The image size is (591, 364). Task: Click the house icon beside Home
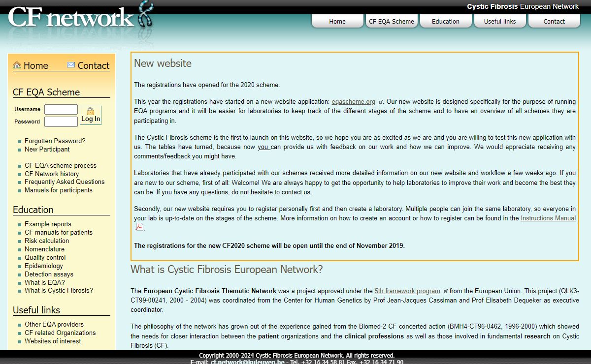pos(17,65)
